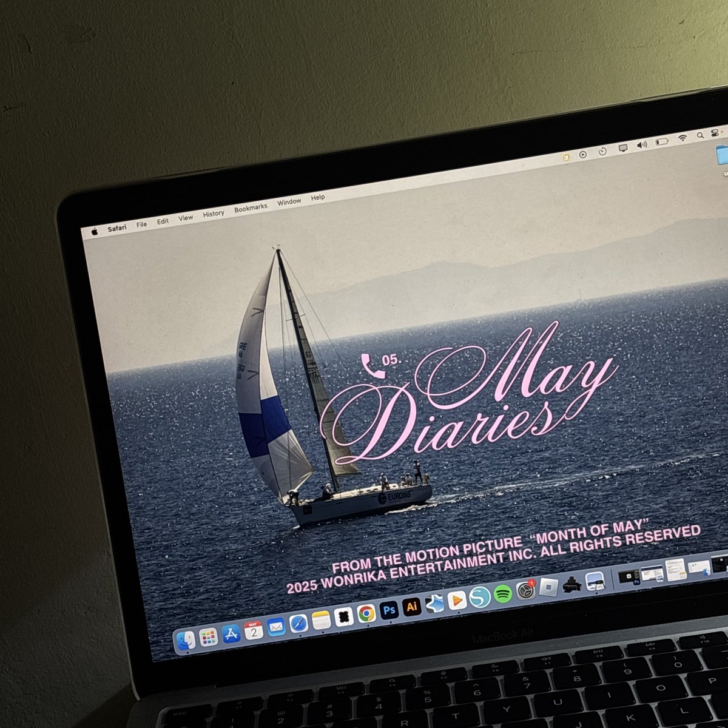Click the Now Playing menu bar icon
Viewport: 728px width, 728px height.
(583, 154)
